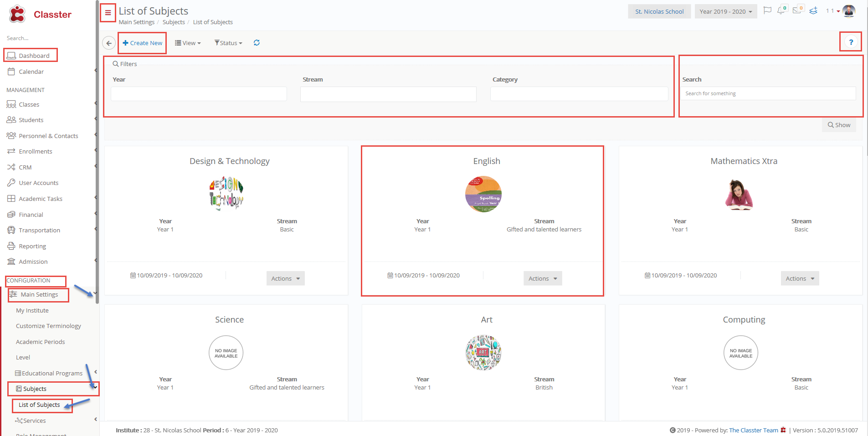The image size is (868, 436).
Task: Click Subjects breadcrumb
Action: coord(174,22)
